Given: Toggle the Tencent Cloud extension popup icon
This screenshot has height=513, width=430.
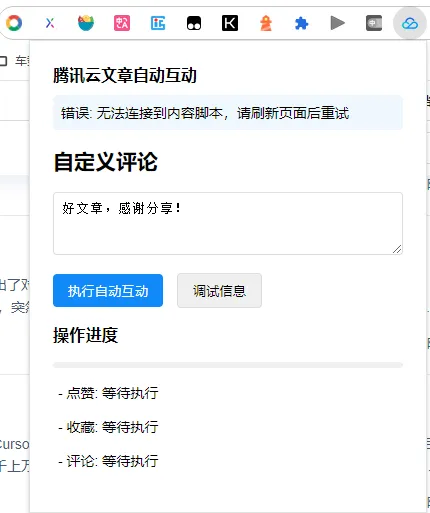Looking at the screenshot, I should tap(410, 23).
